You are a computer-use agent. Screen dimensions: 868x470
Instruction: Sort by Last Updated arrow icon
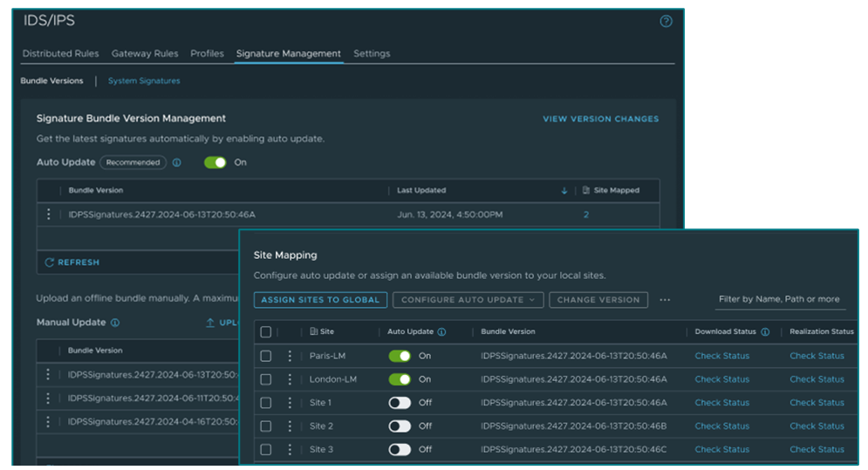(x=564, y=190)
